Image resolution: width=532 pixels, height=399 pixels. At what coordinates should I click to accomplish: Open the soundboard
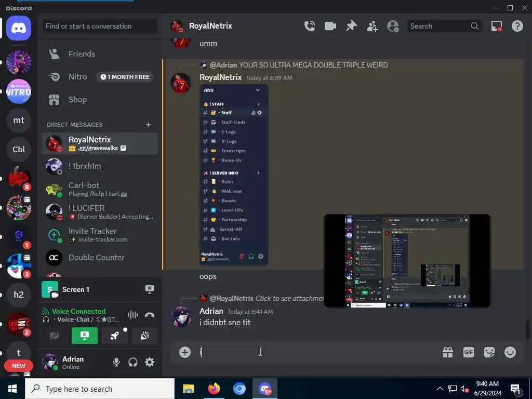145,336
